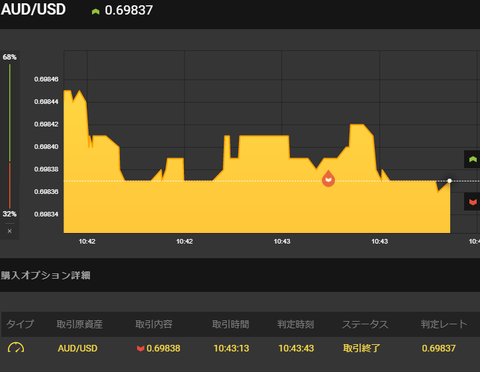Click the orange trade entry marker on chart
The width and height of the screenshot is (480, 372).
328,179
